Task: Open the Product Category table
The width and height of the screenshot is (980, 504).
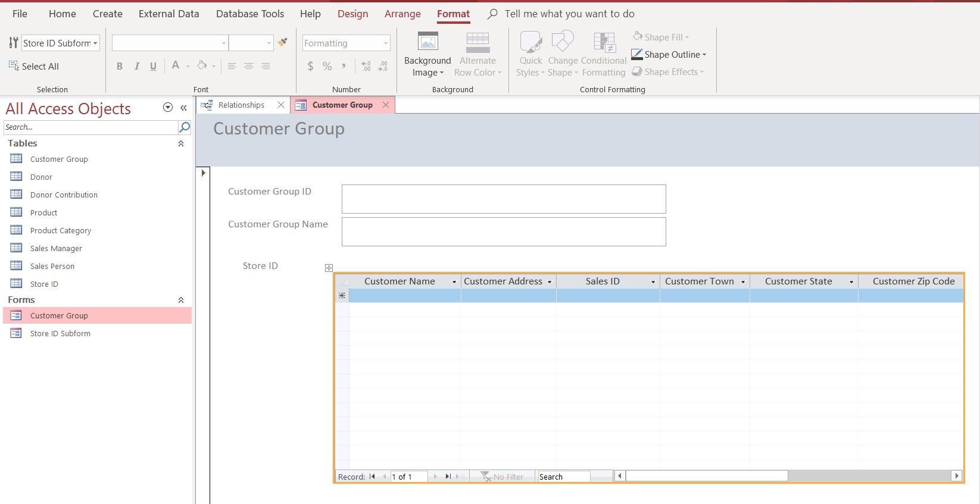Action: click(61, 230)
